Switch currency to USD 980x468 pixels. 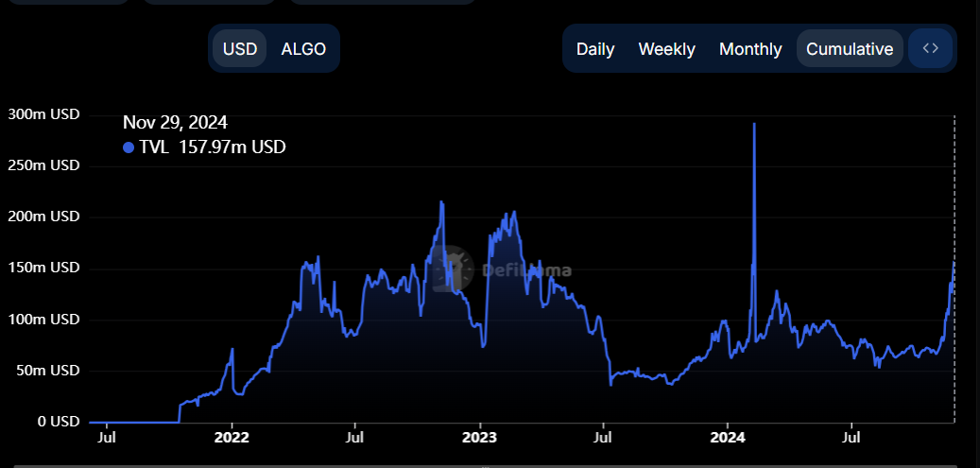(x=240, y=49)
